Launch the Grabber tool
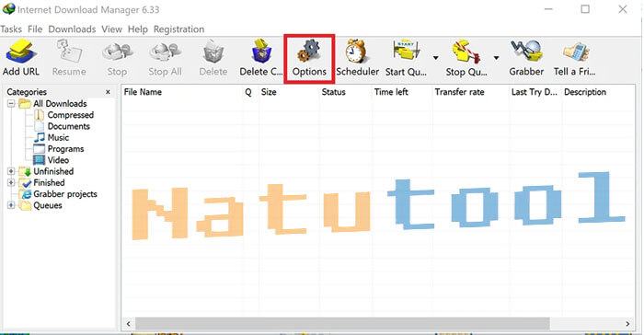This screenshot has width=644, height=335. coord(525,51)
